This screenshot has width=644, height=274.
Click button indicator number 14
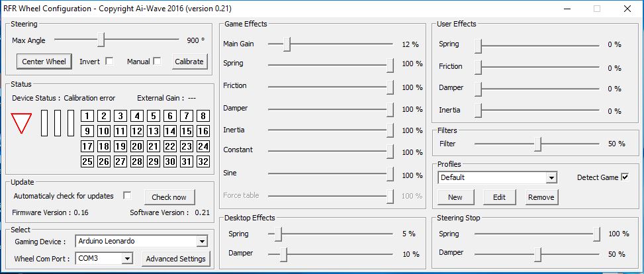click(170, 131)
